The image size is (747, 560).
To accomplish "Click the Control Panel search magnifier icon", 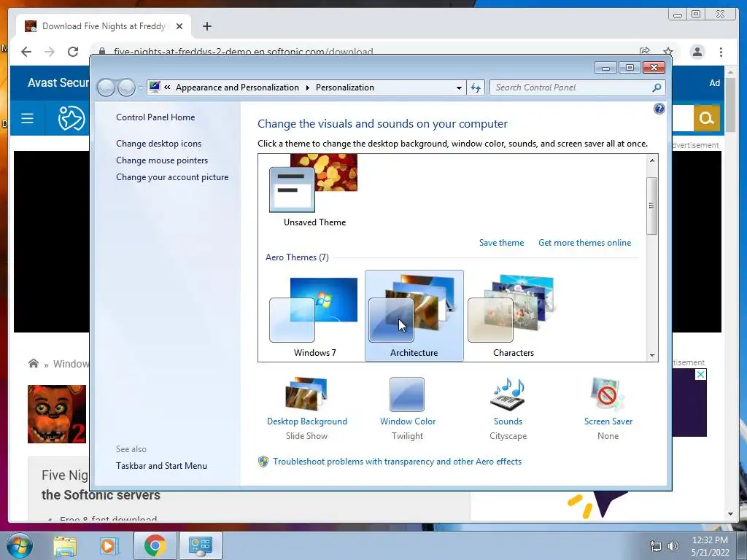I will point(657,87).
